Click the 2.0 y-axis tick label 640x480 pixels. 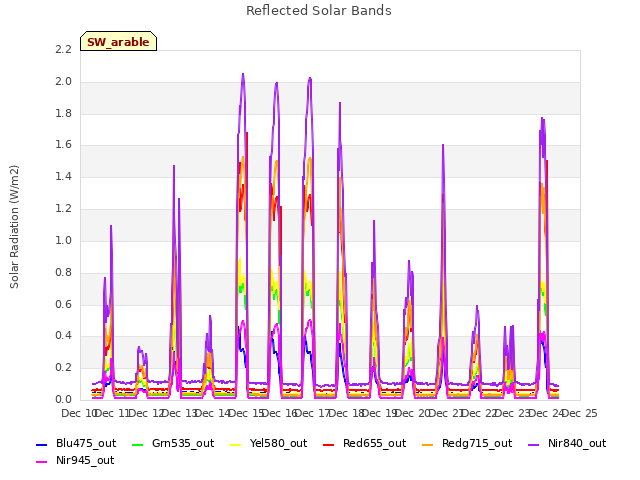tap(63, 81)
